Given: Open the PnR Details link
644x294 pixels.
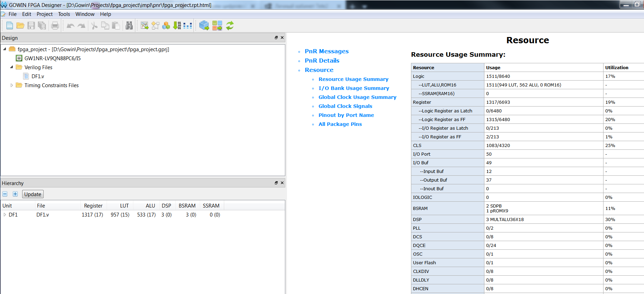Looking at the screenshot, I should coord(322,61).
